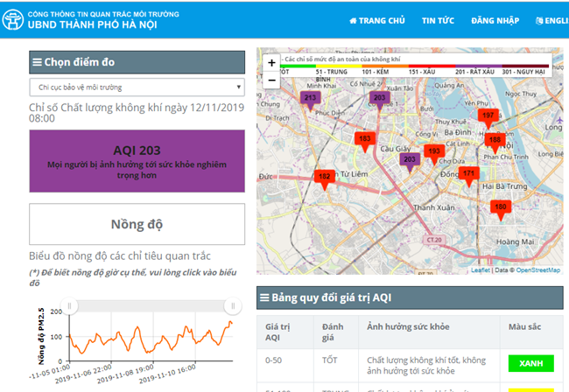The height and width of the screenshot is (392, 569).
Task: Open the Leaflet attribution link
Action: 481,270
